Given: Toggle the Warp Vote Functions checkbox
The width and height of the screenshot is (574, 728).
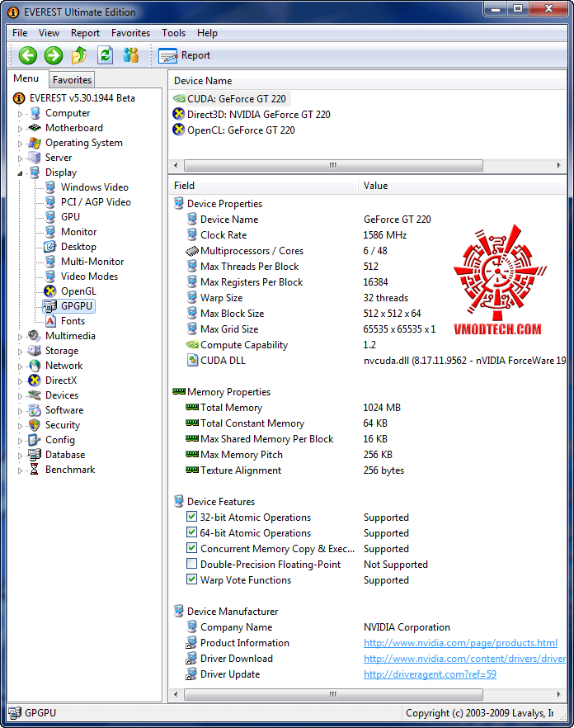Looking at the screenshot, I should point(191,579).
